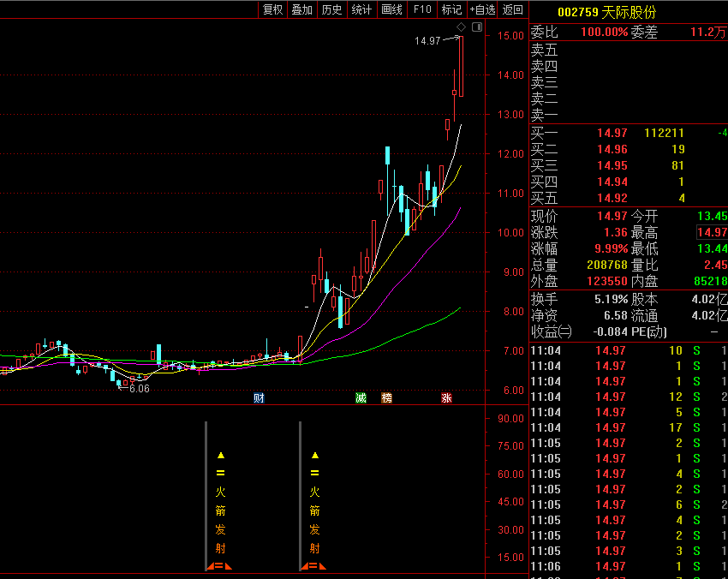
Task: Click the 涨幅 value 9.99%
Action: pyautogui.click(x=611, y=249)
